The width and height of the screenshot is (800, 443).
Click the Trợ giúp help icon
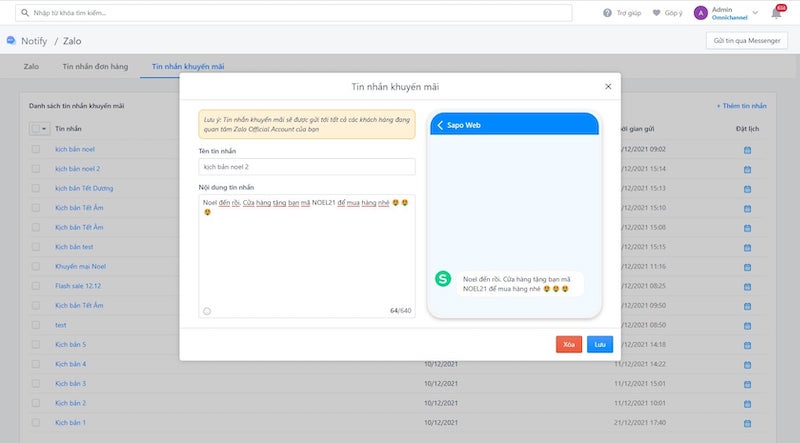[x=608, y=13]
